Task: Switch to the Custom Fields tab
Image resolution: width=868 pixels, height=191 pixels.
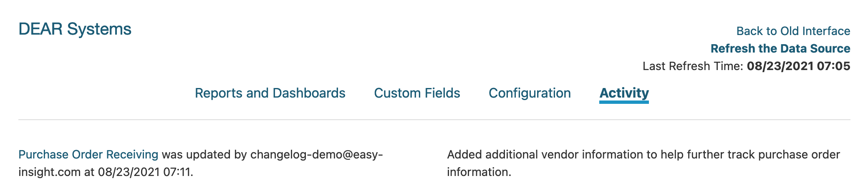Action: tap(417, 93)
